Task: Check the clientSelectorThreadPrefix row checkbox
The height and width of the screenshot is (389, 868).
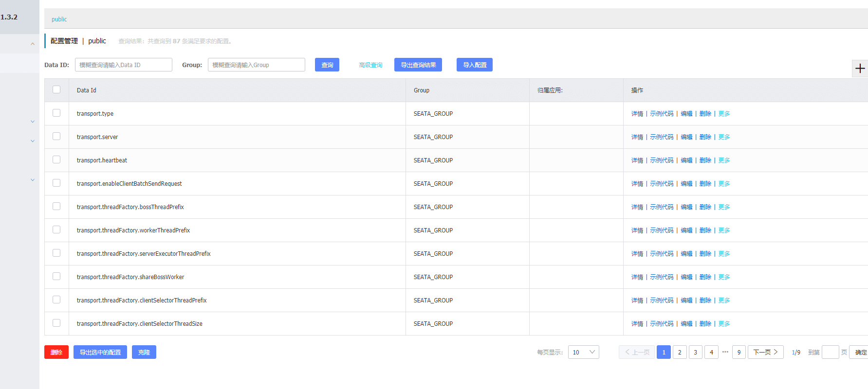Action: pyautogui.click(x=56, y=300)
